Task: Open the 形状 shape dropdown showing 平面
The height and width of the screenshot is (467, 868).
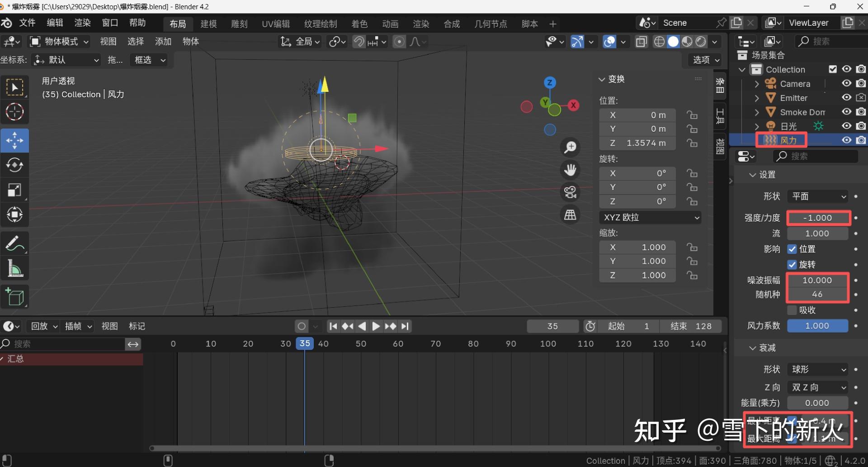Action: coord(817,196)
